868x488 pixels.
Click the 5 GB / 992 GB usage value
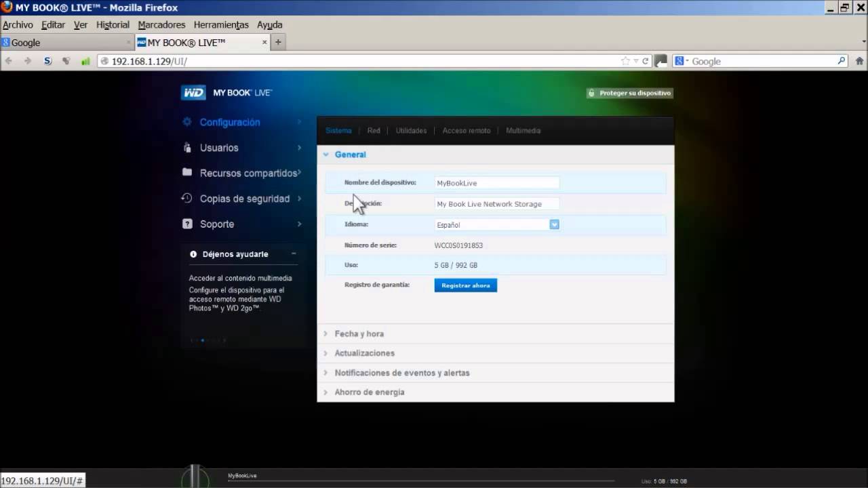point(456,265)
